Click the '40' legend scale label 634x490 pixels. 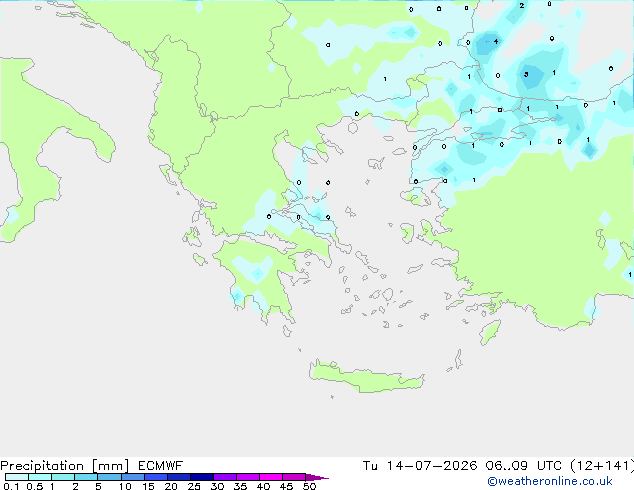click(x=263, y=486)
